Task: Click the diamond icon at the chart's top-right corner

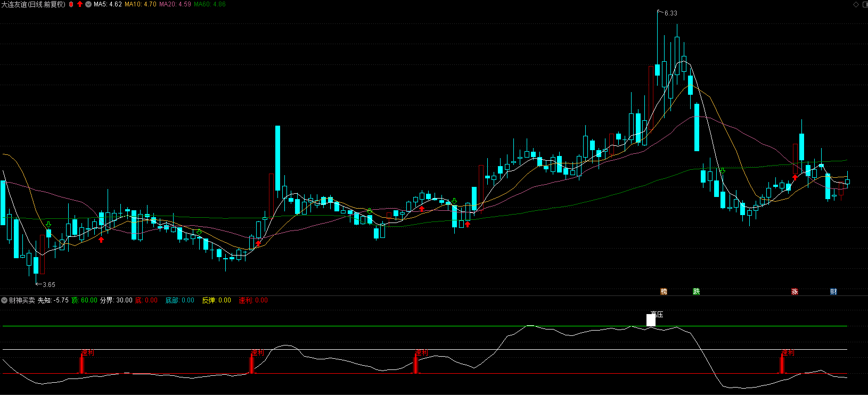Action: pos(856,4)
